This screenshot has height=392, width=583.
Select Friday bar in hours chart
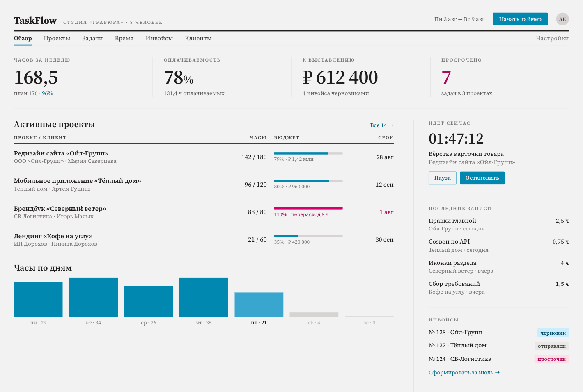(259, 305)
